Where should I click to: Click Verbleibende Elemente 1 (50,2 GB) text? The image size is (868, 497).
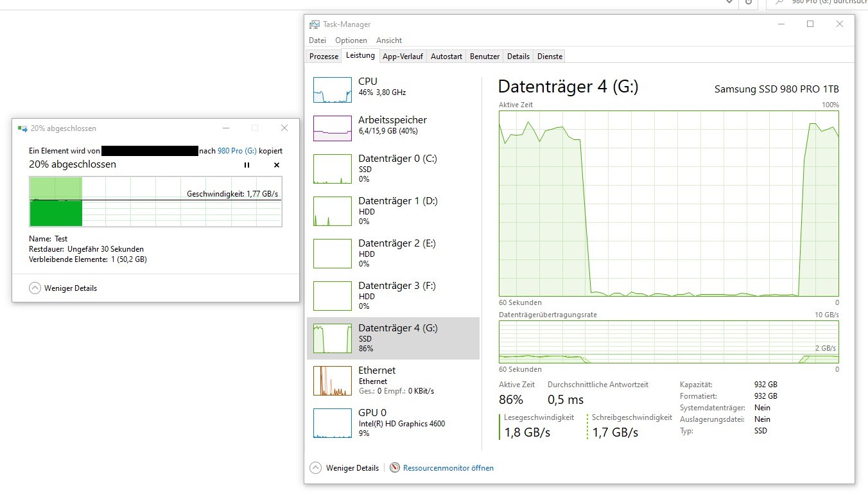[87, 259]
